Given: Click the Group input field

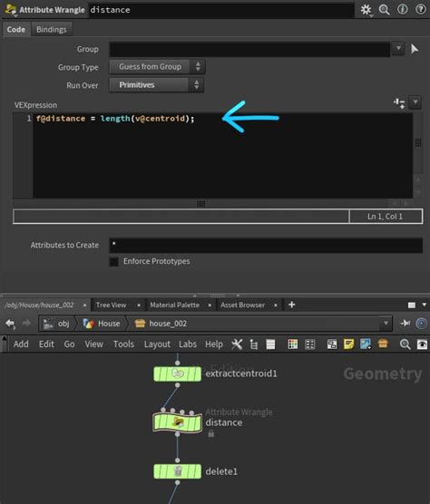Looking at the screenshot, I should (x=249, y=49).
